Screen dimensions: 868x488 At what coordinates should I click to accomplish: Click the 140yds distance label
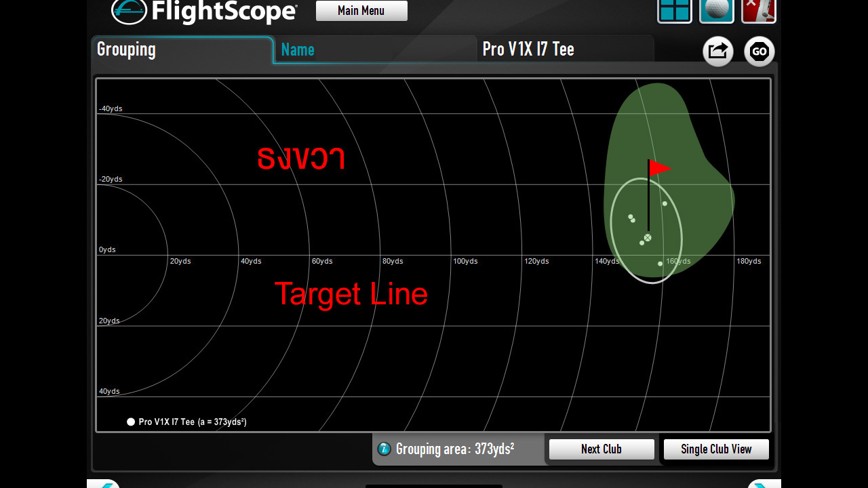click(607, 262)
